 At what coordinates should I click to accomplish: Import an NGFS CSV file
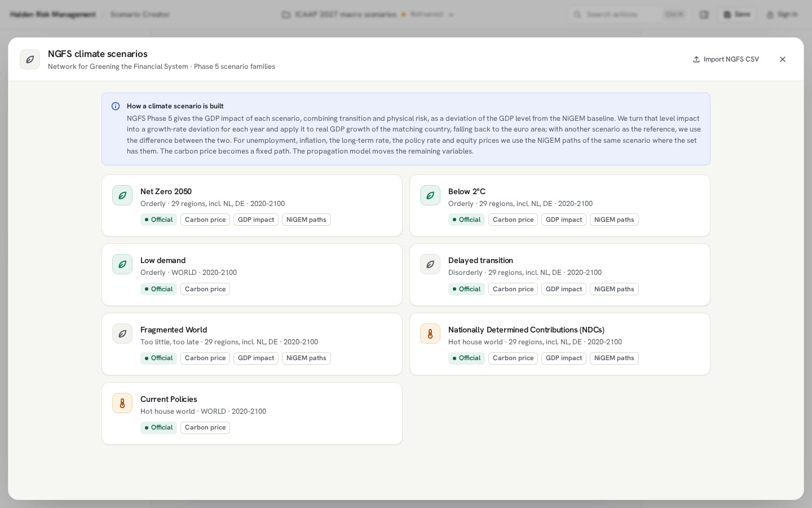[726, 59]
